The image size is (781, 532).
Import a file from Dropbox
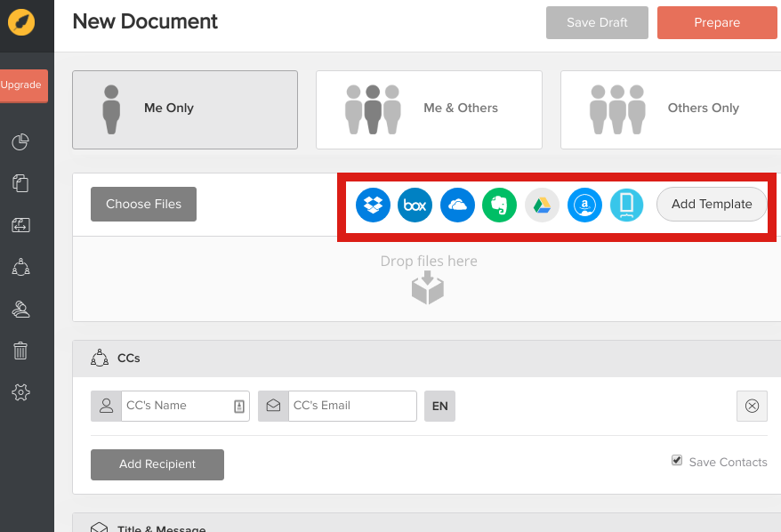pyautogui.click(x=373, y=205)
